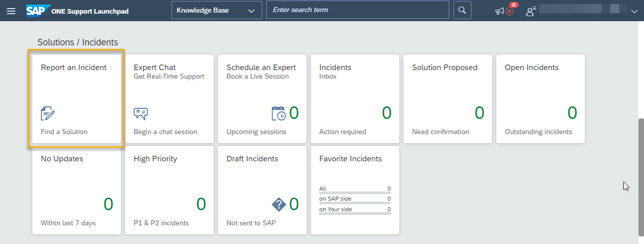The image size is (644, 244).
Task: Click the search term input field
Action: pos(358,10)
